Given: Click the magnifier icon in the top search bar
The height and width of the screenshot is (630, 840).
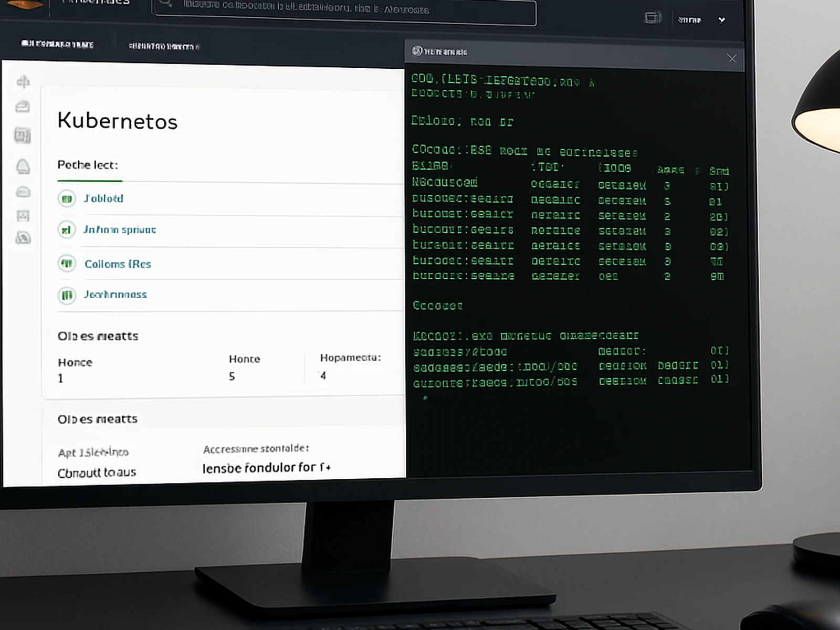Looking at the screenshot, I should click(166, 4).
